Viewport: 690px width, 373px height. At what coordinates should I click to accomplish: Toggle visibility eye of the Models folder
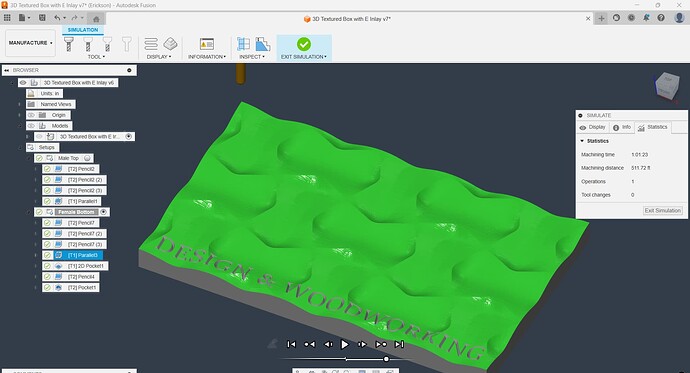[31, 126]
